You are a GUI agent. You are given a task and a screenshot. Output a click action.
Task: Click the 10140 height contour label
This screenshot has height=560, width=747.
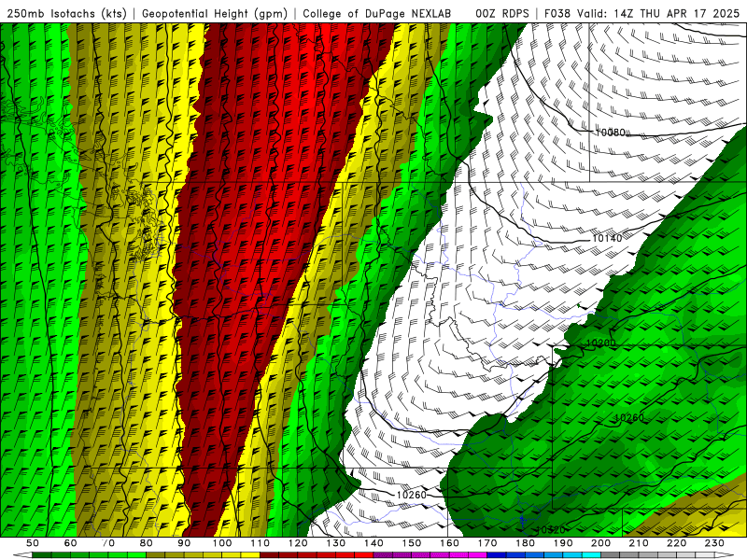click(607, 238)
